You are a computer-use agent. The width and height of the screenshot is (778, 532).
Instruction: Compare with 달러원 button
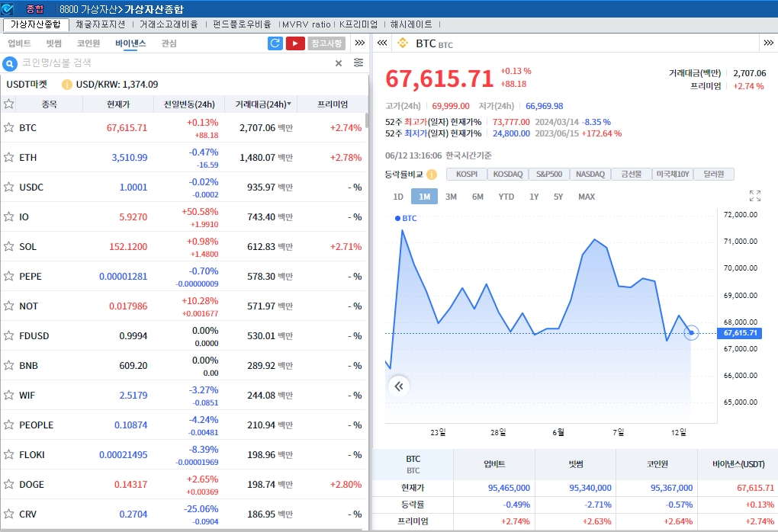[713, 174]
